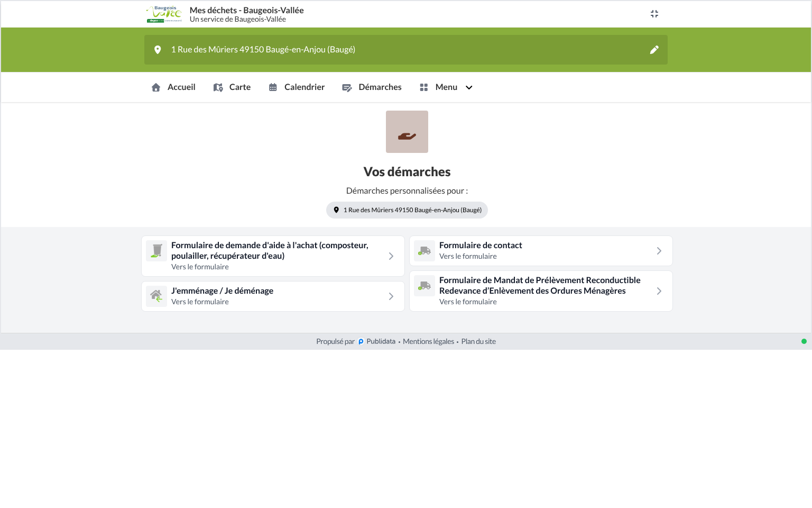Expand the Menu dropdown chevron
The width and height of the screenshot is (812, 508).
point(469,87)
